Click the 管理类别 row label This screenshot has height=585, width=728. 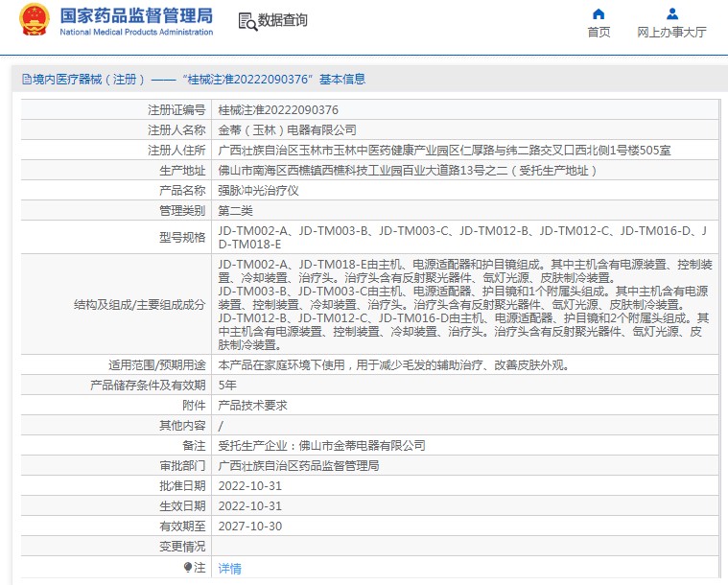(x=182, y=211)
